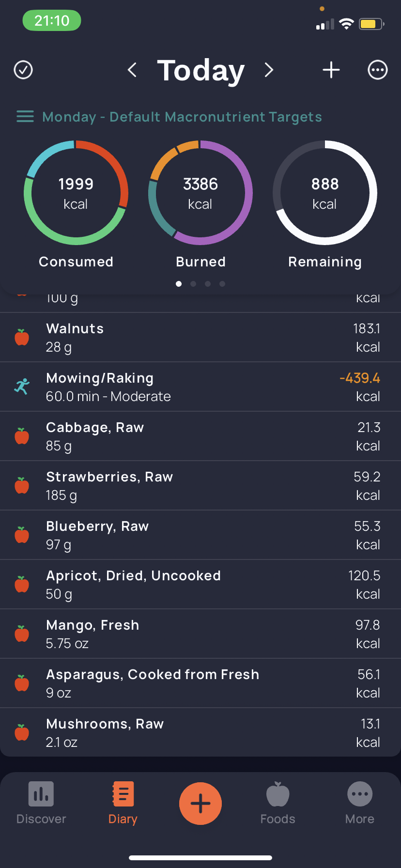Go to the next day
This screenshot has width=401, height=868.
tap(269, 70)
